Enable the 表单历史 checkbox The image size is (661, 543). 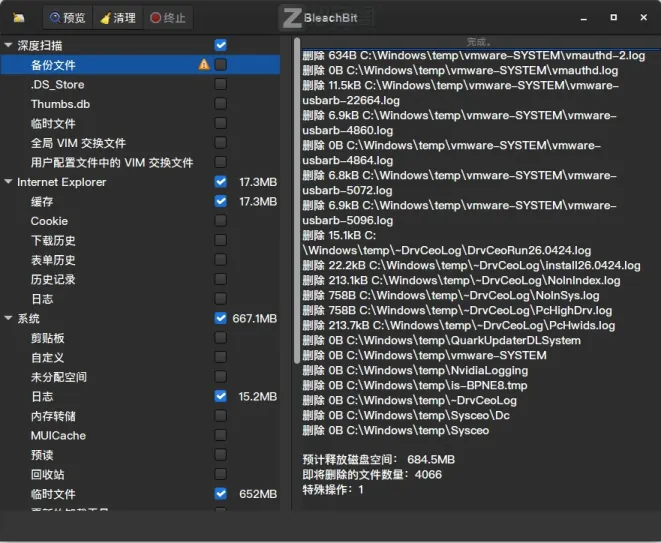(220, 260)
